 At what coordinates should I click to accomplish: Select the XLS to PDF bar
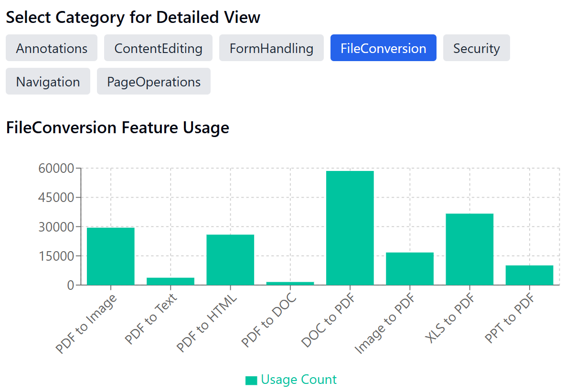tap(470, 248)
